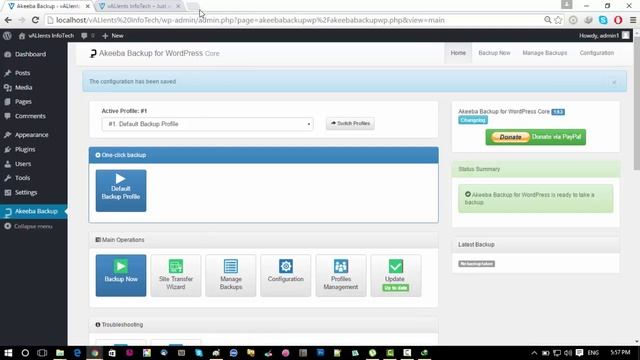The height and width of the screenshot is (360, 640).
Task: Click the WordPress logo in admin bar
Action: (x=7, y=36)
